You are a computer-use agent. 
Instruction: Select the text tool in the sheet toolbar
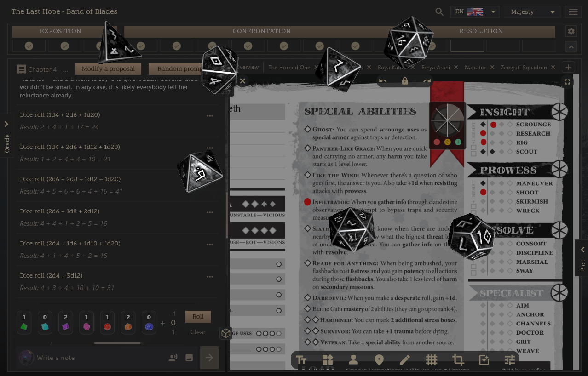tap(301, 360)
